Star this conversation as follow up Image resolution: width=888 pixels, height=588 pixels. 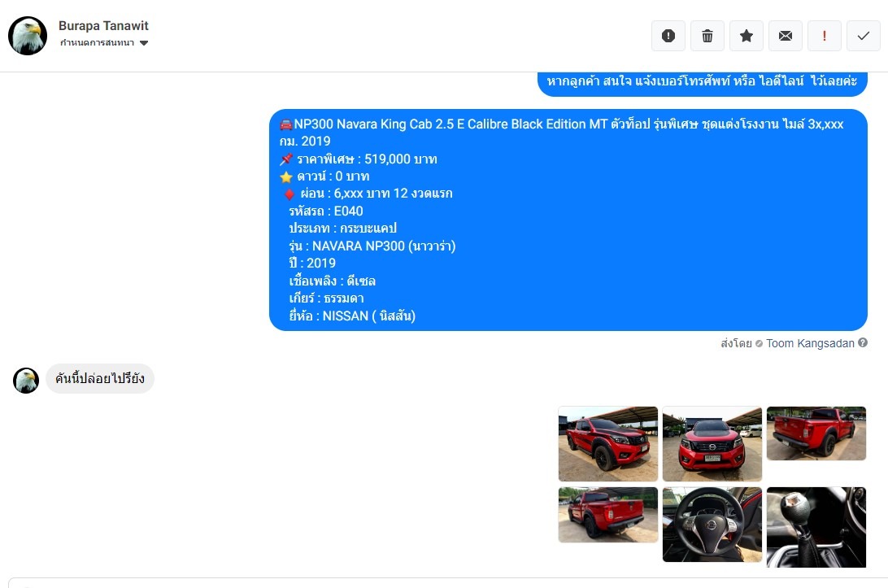pyautogui.click(x=747, y=37)
